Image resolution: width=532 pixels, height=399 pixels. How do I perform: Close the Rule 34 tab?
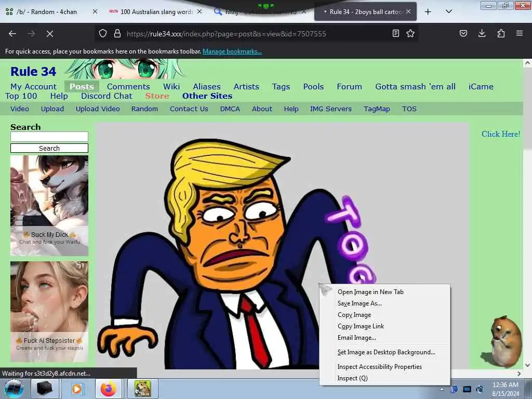point(408,11)
